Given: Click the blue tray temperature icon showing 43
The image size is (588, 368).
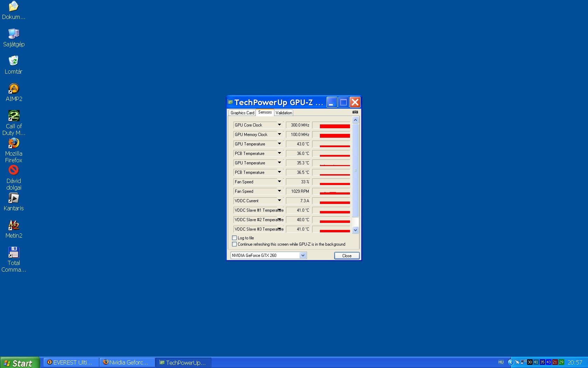Looking at the screenshot, I should [x=548, y=362].
